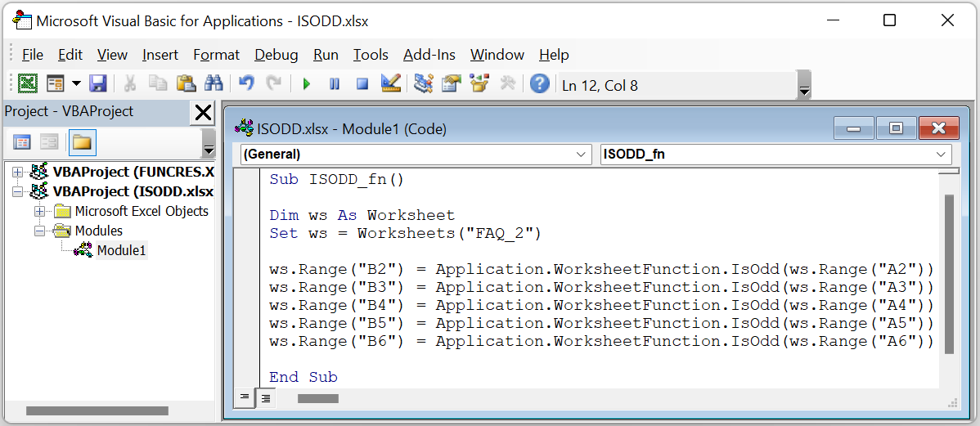
Task: Click the Toolbox wrench icon
Action: coord(507,84)
